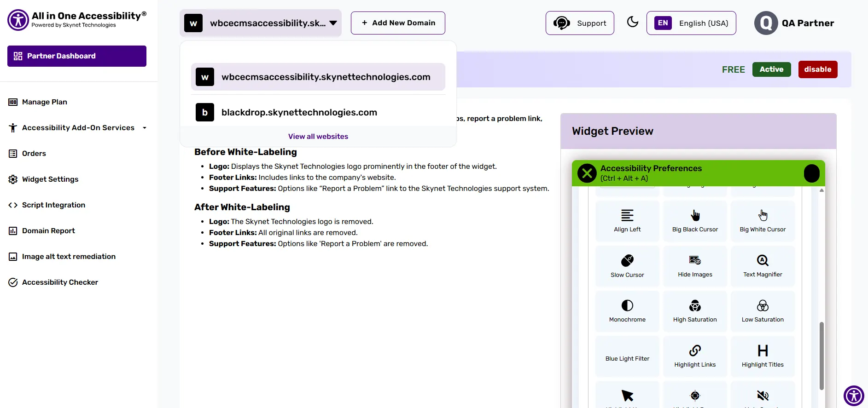
Task: Click the black oval in the widget header
Action: (812, 173)
